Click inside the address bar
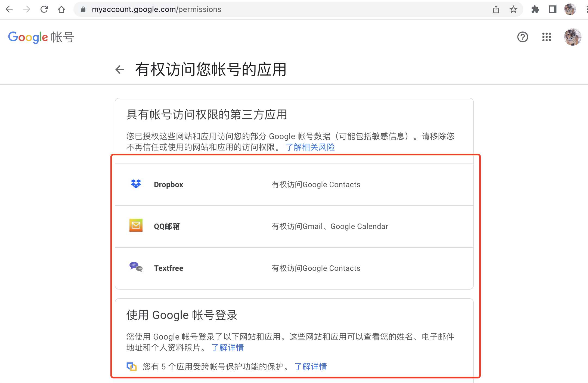Image resolution: width=588 pixels, height=383 pixels. coord(190,9)
